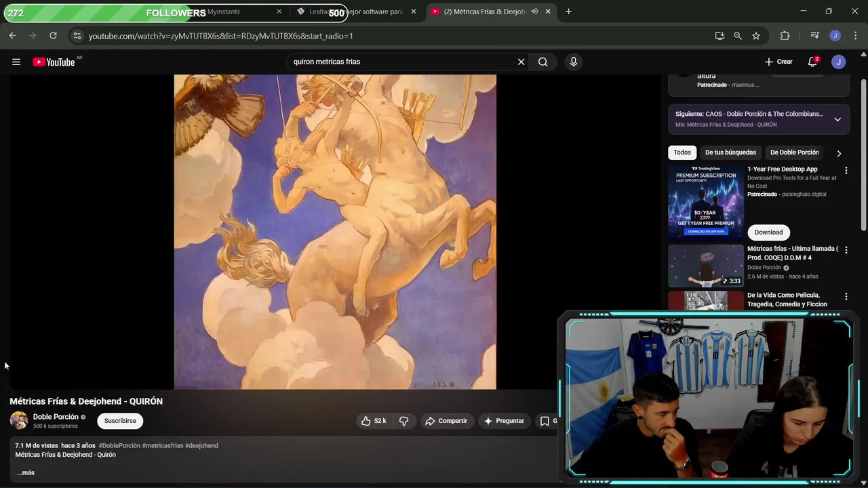Click the page vertical scrollbar
The width and height of the screenshot is (868, 488).
(863, 156)
